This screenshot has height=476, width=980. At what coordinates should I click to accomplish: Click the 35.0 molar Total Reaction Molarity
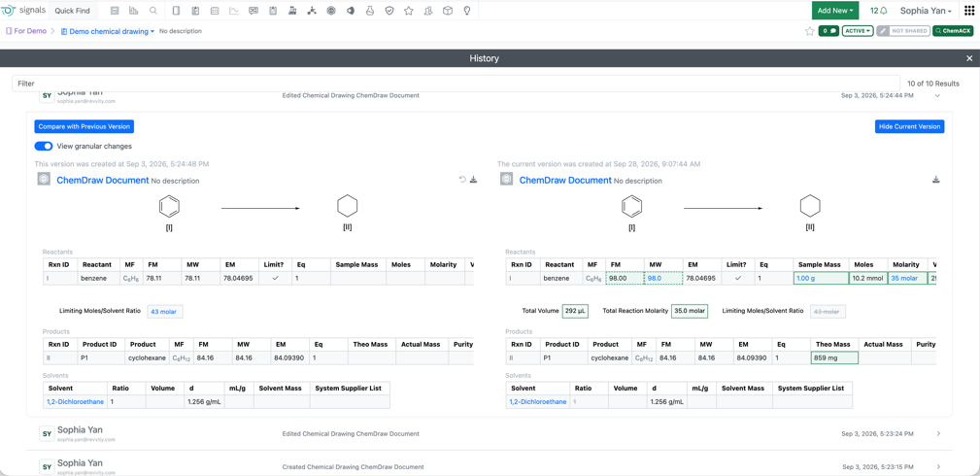(690, 311)
